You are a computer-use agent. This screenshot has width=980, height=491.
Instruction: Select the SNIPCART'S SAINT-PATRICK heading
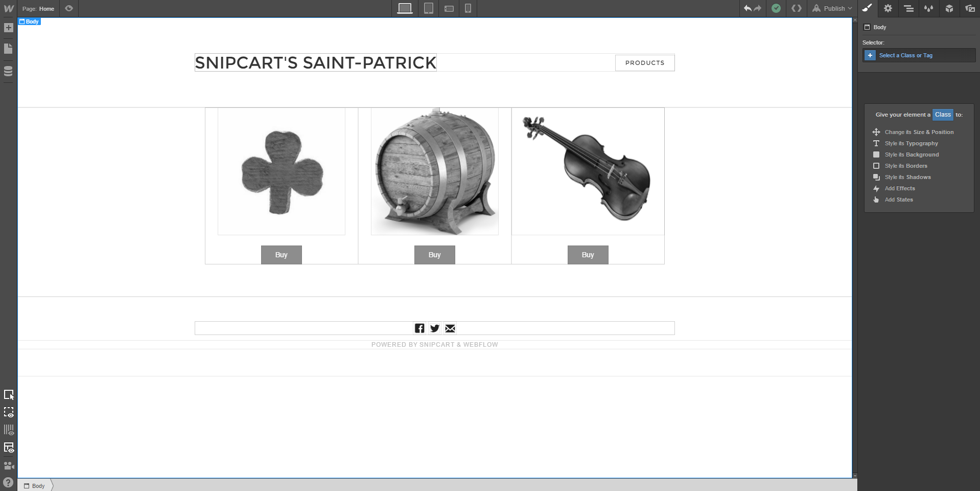pyautogui.click(x=315, y=62)
